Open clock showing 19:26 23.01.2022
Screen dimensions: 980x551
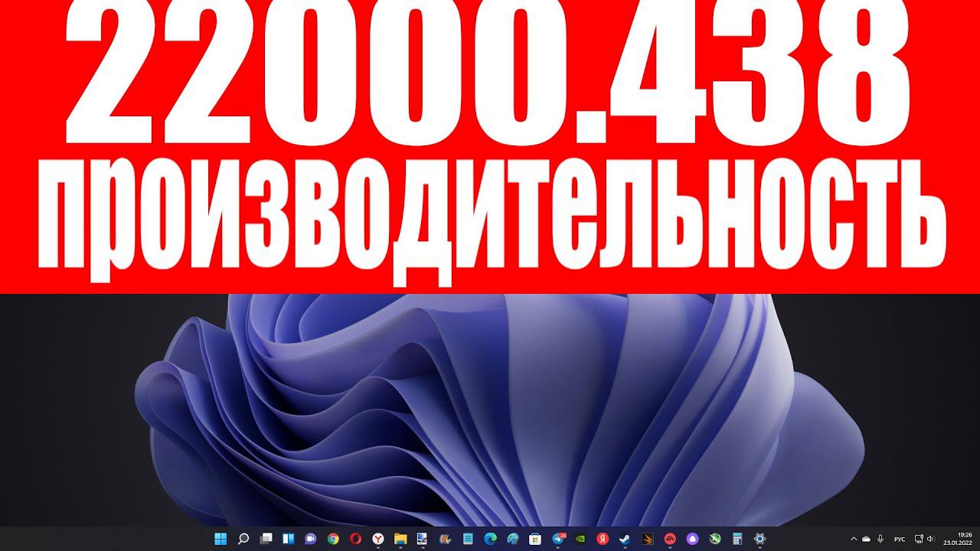(x=959, y=539)
